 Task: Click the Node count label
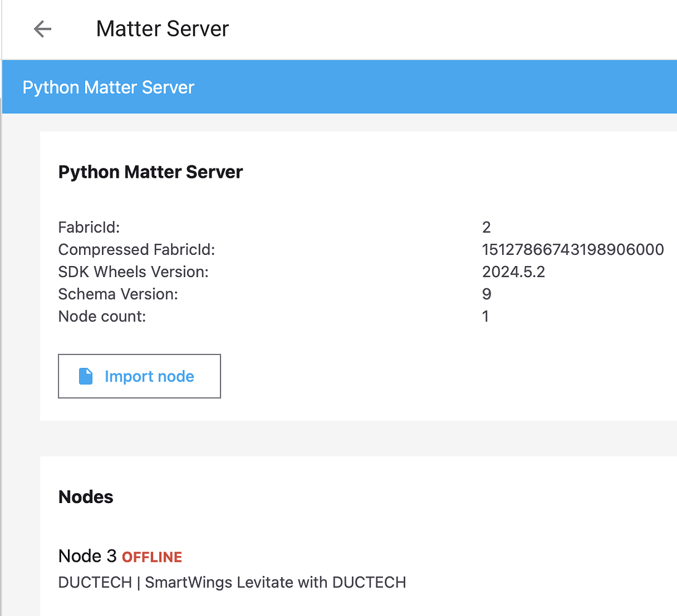pyautogui.click(x=102, y=316)
